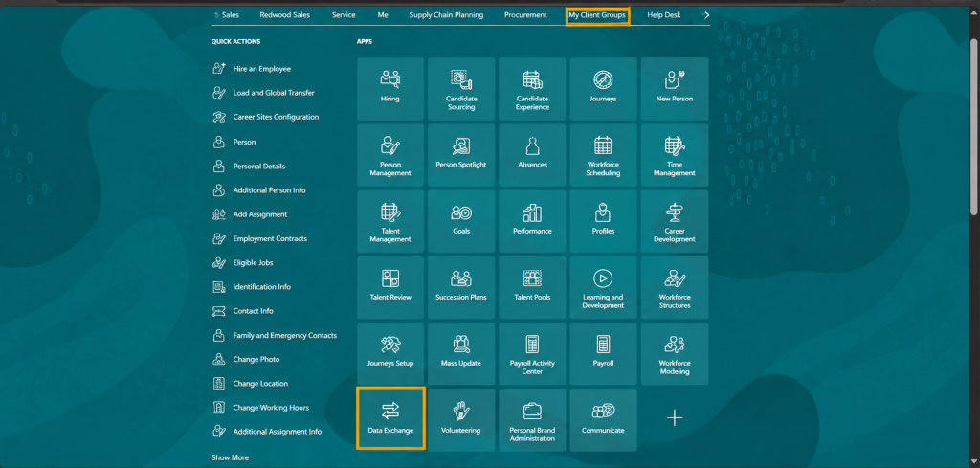
Task: Open Change Working Hours action
Action: tap(261, 408)
